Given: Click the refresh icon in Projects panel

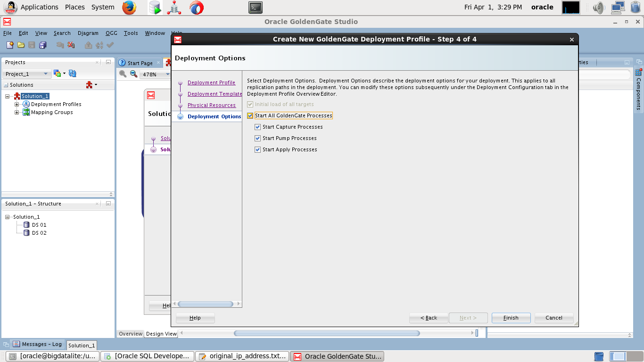Looking at the screenshot, I should tap(72, 73).
